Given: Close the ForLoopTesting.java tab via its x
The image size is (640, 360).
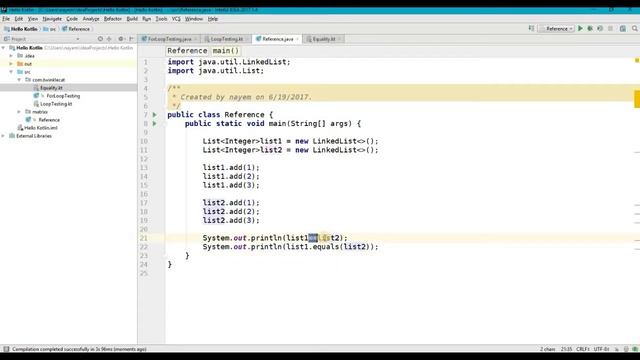Looking at the screenshot, I should pos(196,39).
